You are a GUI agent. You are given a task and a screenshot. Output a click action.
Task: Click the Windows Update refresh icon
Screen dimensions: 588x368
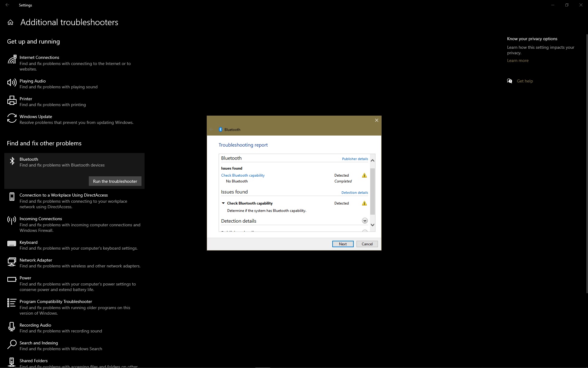[x=12, y=118]
